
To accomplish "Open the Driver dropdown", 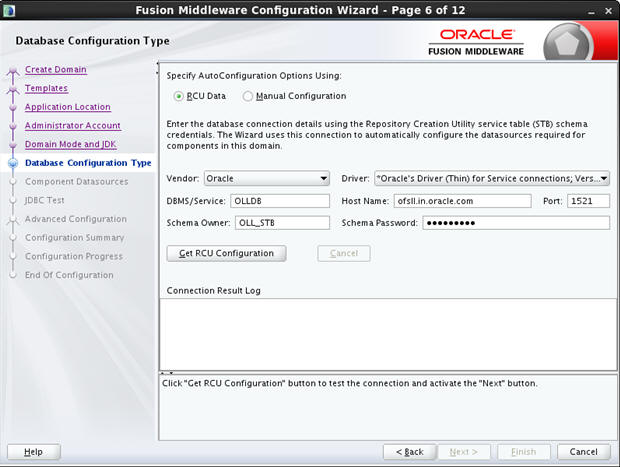I will coord(491,178).
